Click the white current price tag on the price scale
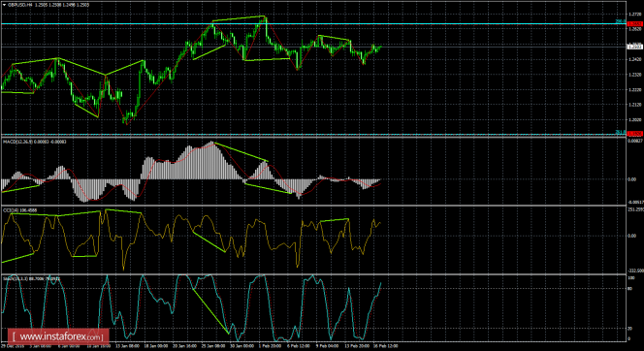Image resolution: width=644 pixels, height=351 pixels. pyautogui.click(x=635, y=47)
